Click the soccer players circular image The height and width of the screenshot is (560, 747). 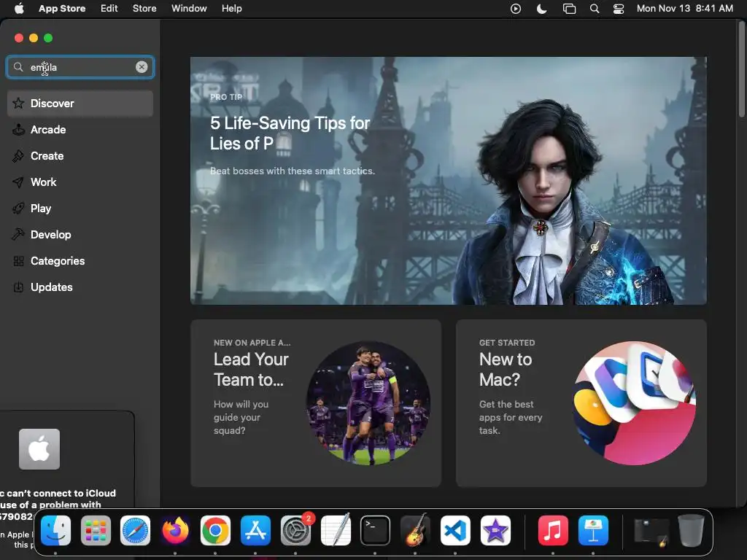(368, 402)
